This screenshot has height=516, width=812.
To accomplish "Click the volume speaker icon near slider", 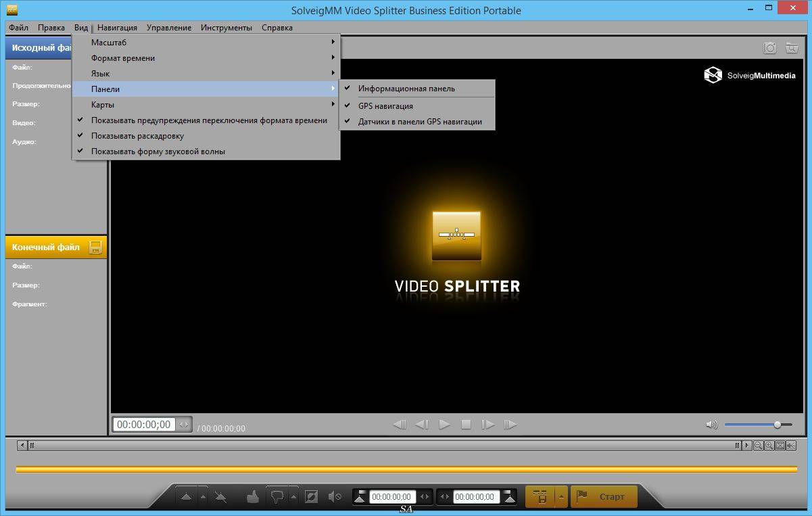I will (711, 425).
